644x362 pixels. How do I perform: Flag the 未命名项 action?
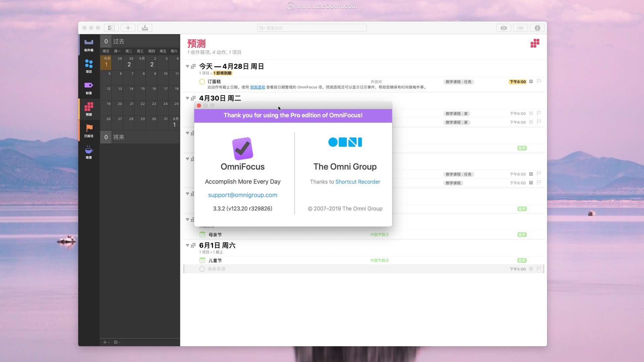pyautogui.click(x=539, y=268)
